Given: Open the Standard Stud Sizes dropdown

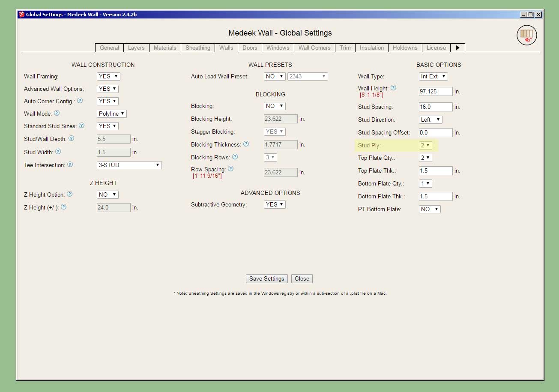Looking at the screenshot, I should 108,126.
